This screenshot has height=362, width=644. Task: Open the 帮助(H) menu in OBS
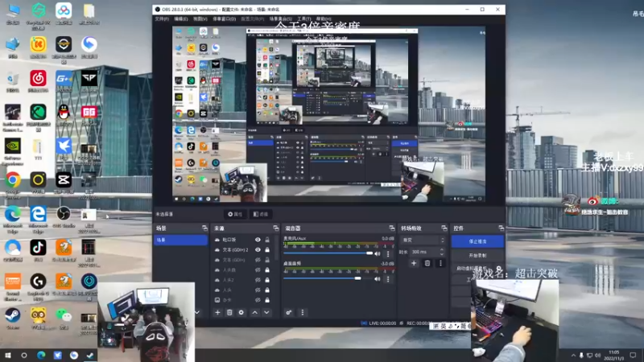pyautogui.click(x=324, y=19)
